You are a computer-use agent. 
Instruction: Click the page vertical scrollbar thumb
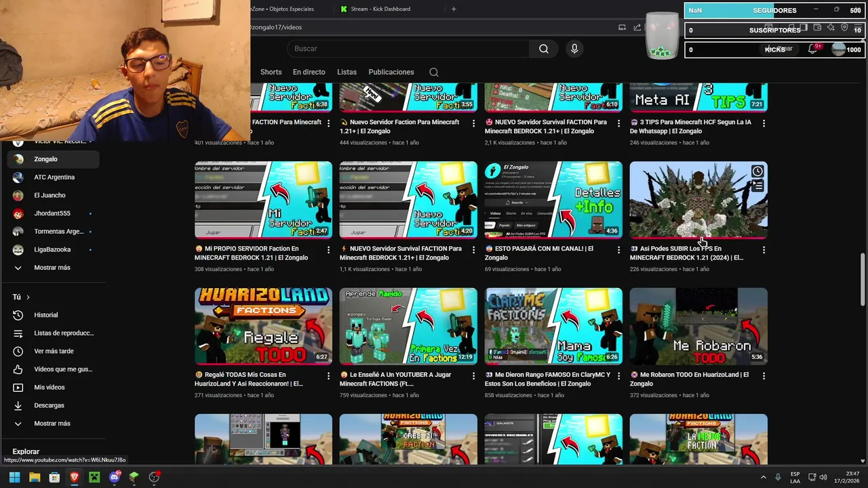point(863,279)
